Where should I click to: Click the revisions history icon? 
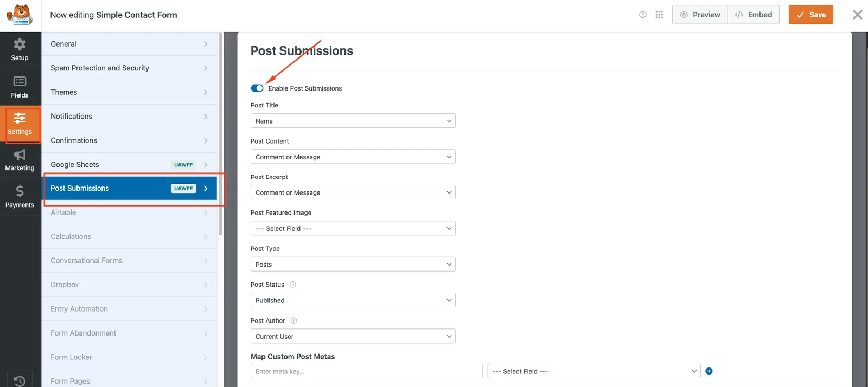pyautogui.click(x=20, y=380)
